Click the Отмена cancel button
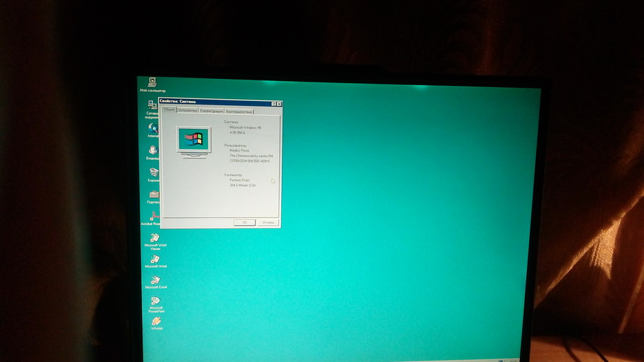Screen dimensions: 644x362 click(x=268, y=222)
